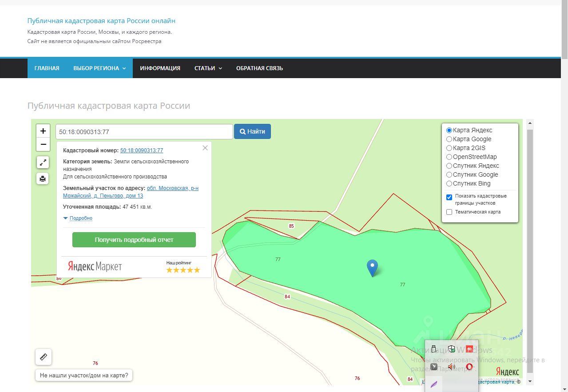Click the blue location marker on the parcel
Screen dimensions: 568x392
pyautogui.click(x=372, y=267)
